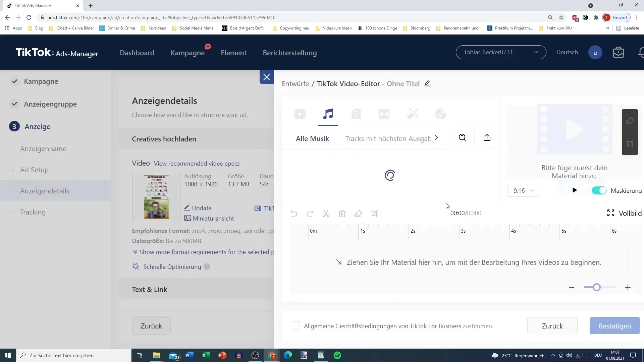Image resolution: width=644 pixels, height=362 pixels.
Task: Open the Blog bookmark folder
Action: (x=36, y=28)
